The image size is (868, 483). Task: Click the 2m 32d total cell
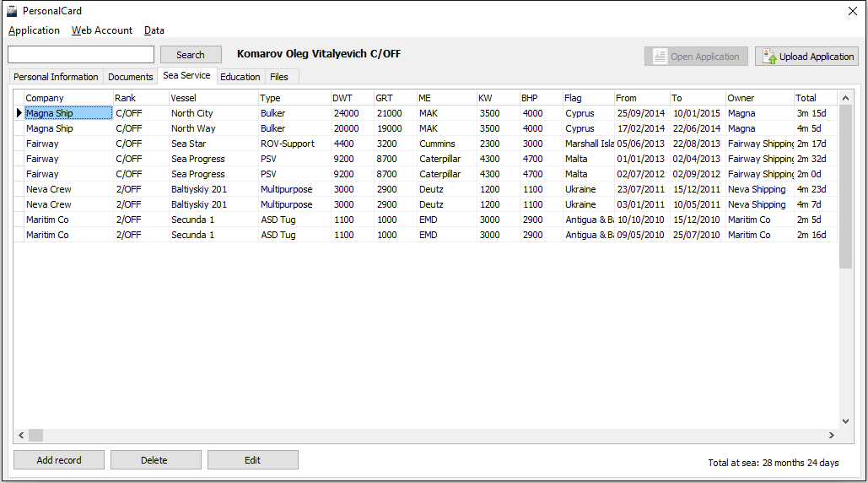click(x=816, y=159)
